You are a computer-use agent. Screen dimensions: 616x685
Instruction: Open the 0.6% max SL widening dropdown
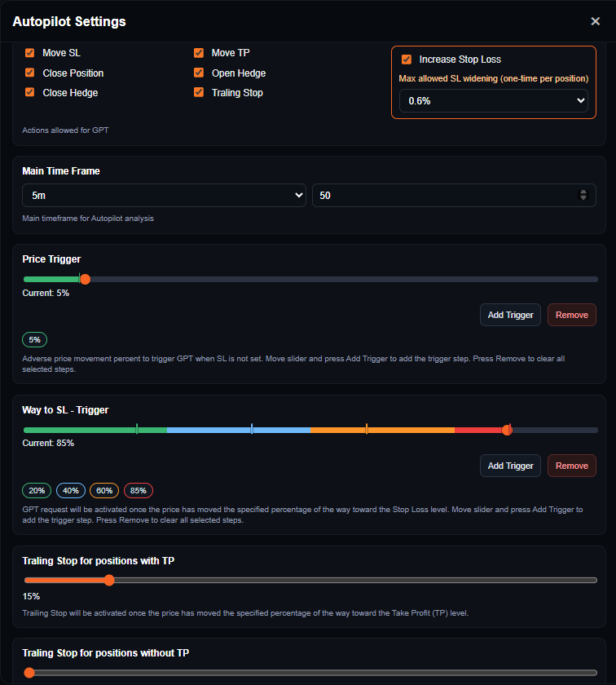coord(493,101)
